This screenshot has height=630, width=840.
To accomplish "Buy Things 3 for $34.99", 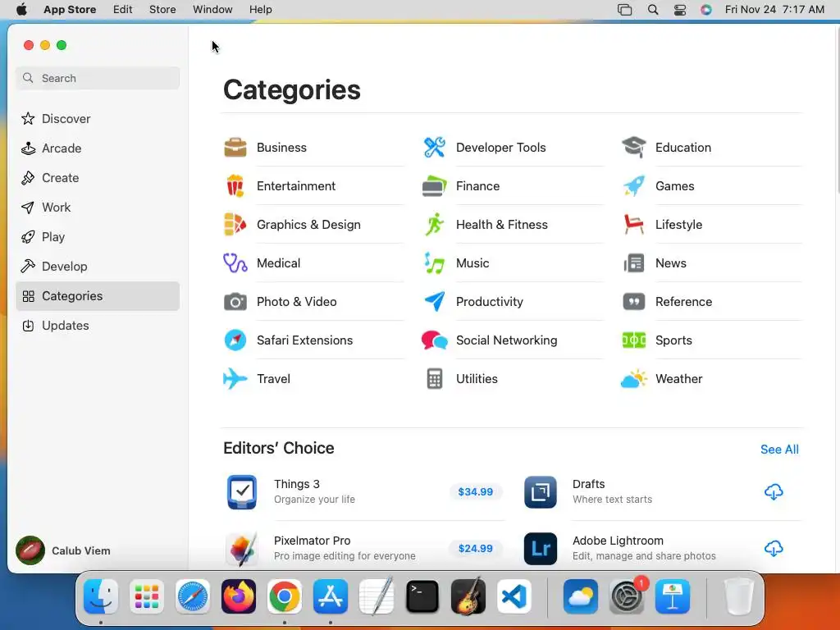I will tap(475, 492).
